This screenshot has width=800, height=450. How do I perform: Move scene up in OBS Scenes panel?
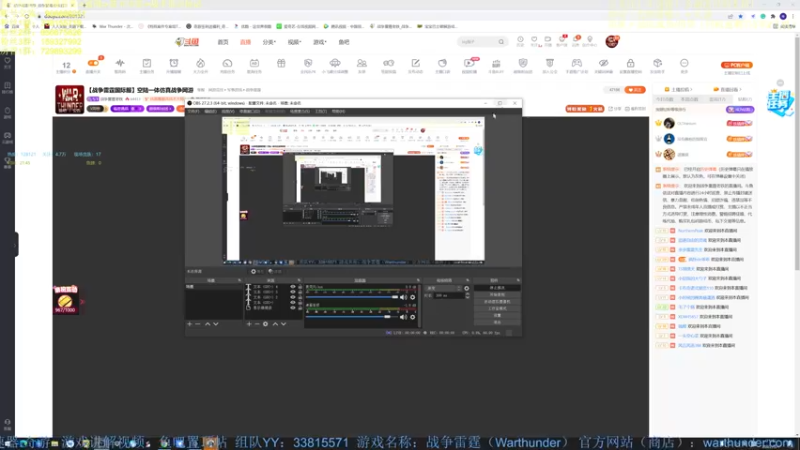point(207,324)
